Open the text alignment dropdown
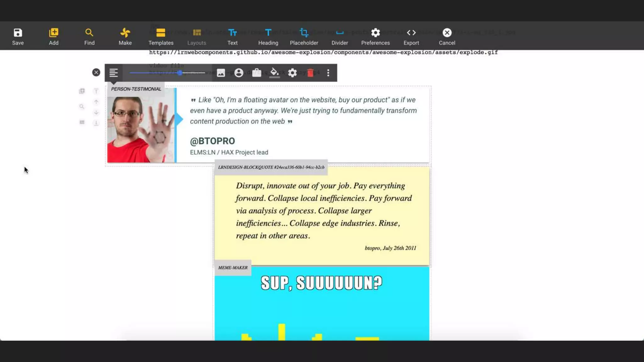The image size is (644, 362). (114, 73)
